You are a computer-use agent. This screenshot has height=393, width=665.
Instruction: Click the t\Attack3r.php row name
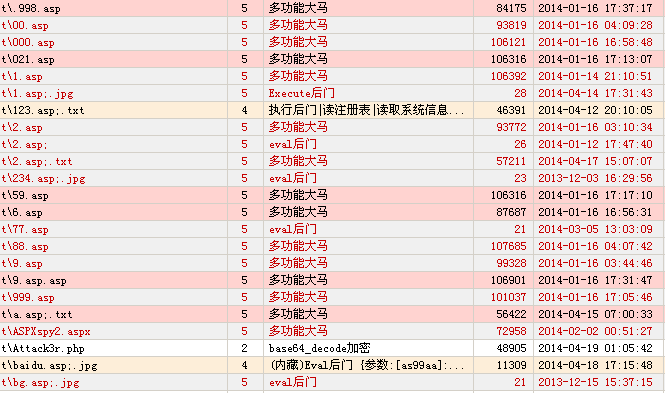(x=43, y=348)
